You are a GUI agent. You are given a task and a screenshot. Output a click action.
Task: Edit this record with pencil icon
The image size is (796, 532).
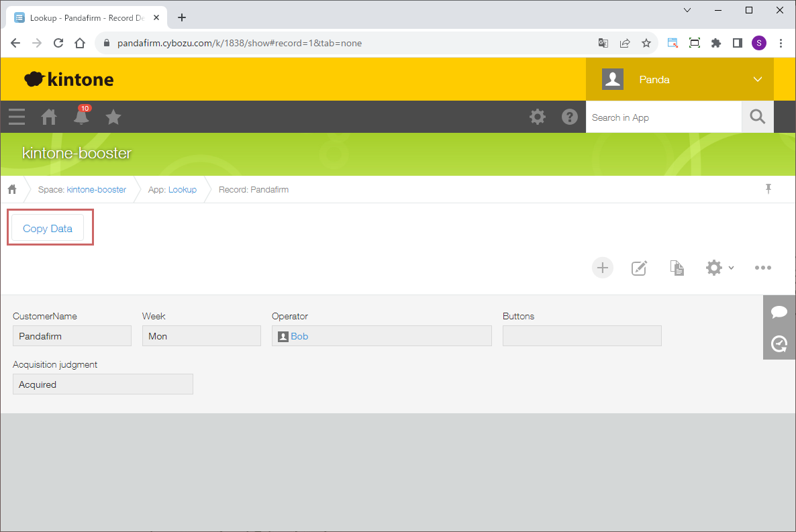tap(639, 268)
